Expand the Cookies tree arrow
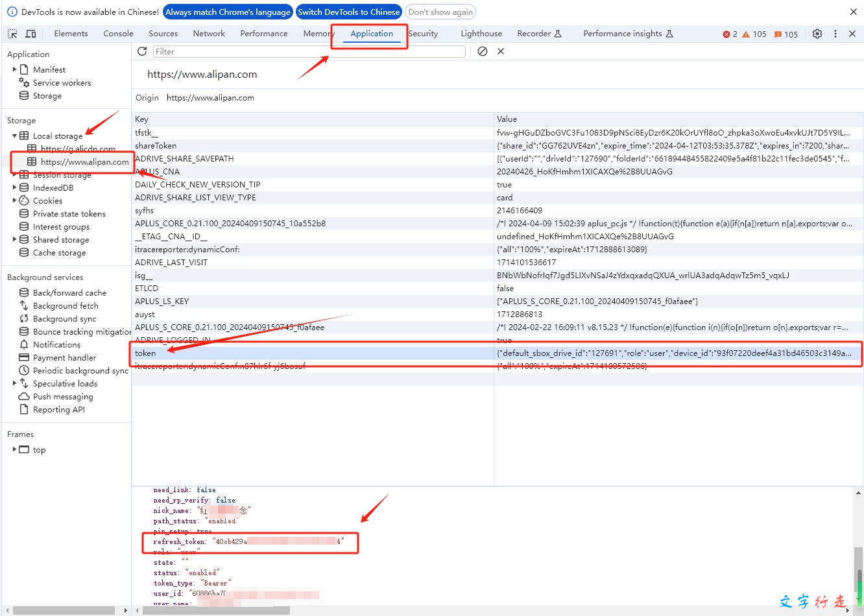The height and width of the screenshot is (616, 864). [14, 200]
